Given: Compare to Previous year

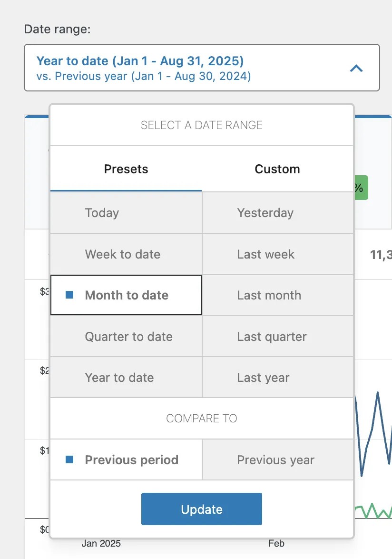Looking at the screenshot, I should click(x=278, y=460).
